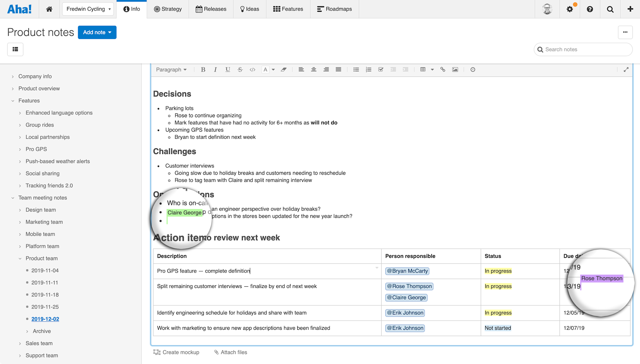Toggle bold formatting in the editor
This screenshot has width=640, height=364.
(x=203, y=69)
